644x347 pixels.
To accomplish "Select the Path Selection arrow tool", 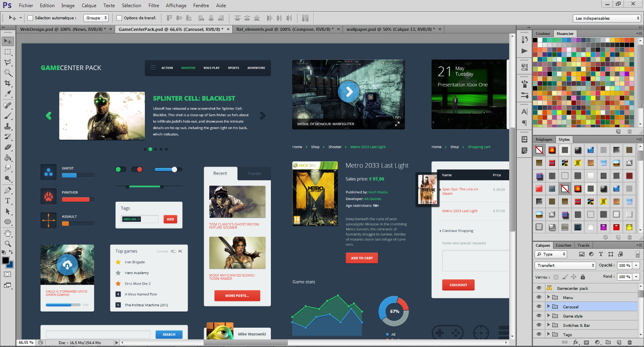I will tap(8, 211).
